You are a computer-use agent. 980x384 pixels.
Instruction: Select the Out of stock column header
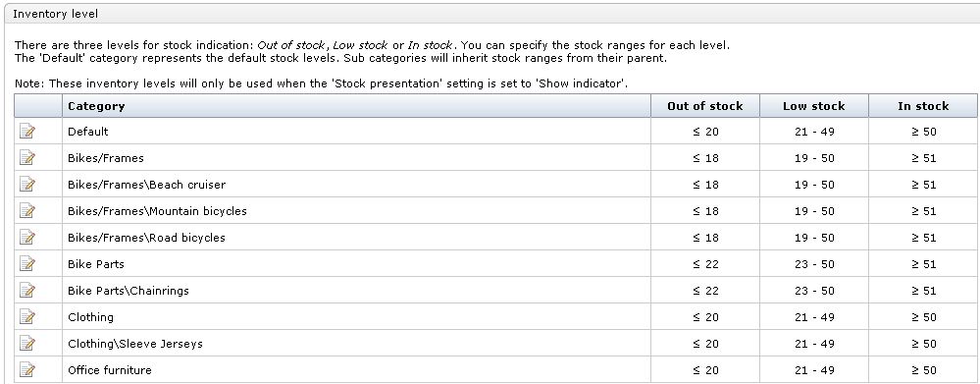(705, 106)
